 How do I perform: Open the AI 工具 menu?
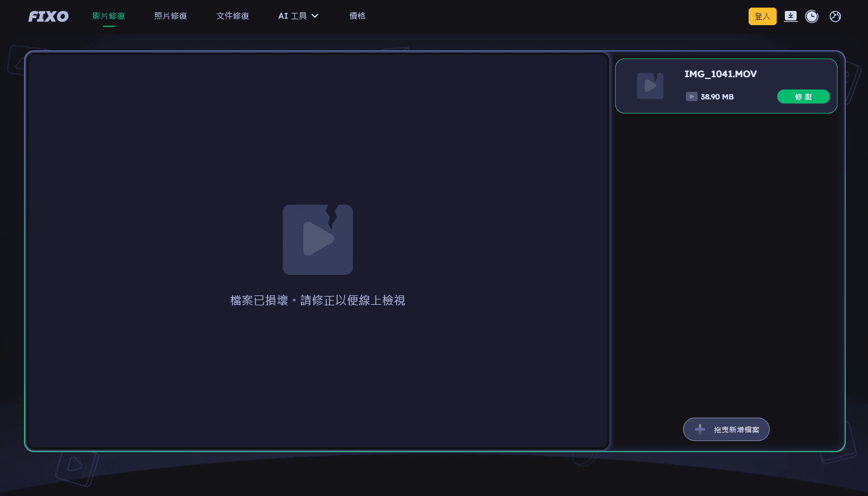[293, 16]
